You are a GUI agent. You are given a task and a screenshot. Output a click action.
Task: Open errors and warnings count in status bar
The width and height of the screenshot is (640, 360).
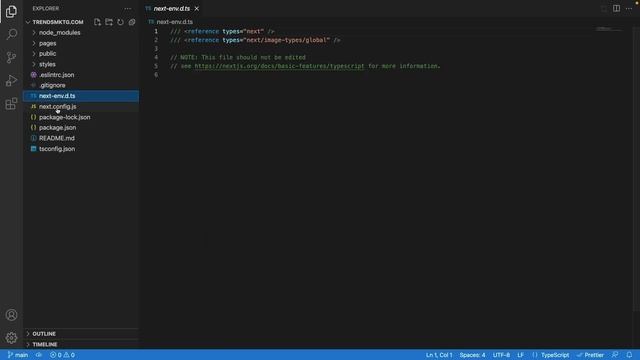click(62, 355)
